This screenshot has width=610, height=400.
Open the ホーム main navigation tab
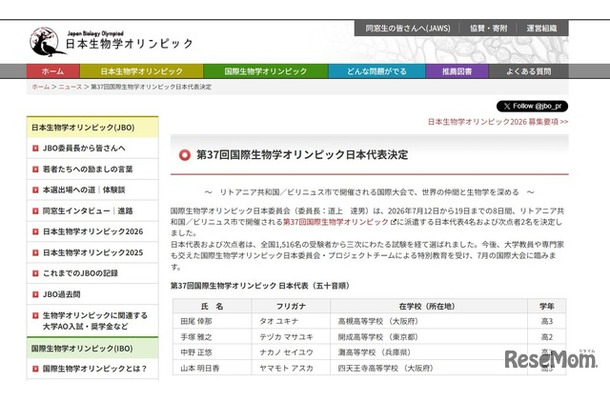click(x=53, y=71)
